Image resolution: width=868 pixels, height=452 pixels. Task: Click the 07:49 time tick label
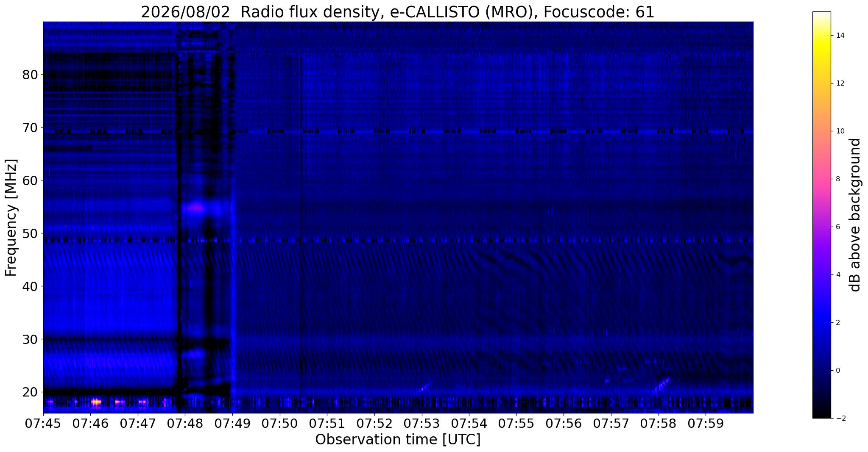click(232, 424)
